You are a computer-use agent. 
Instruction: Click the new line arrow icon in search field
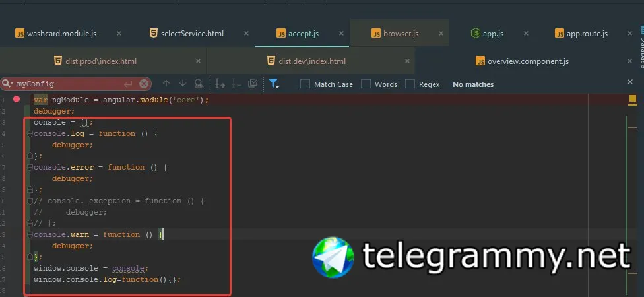128,84
